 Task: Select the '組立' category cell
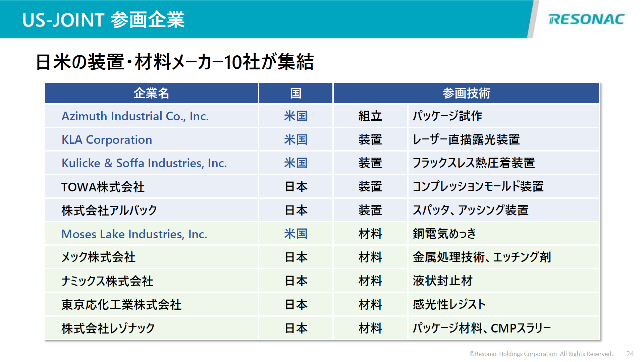pos(370,116)
